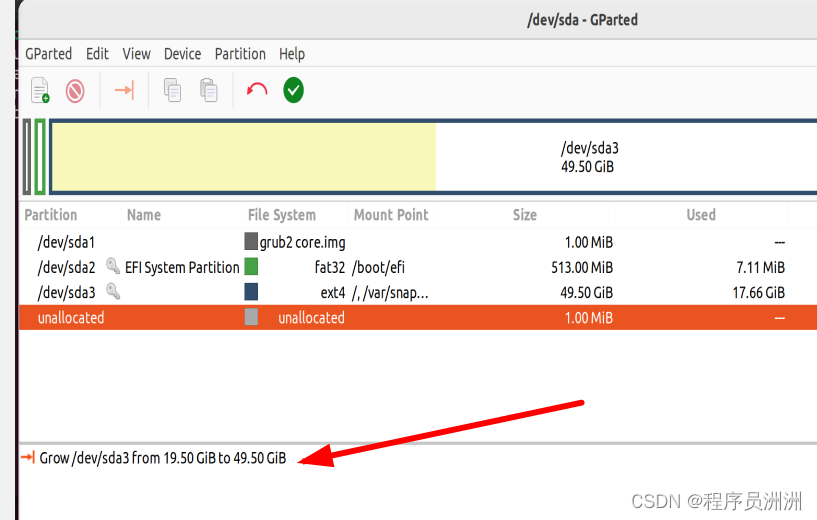Click the narrow green sda2 block in disk map

(40, 157)
